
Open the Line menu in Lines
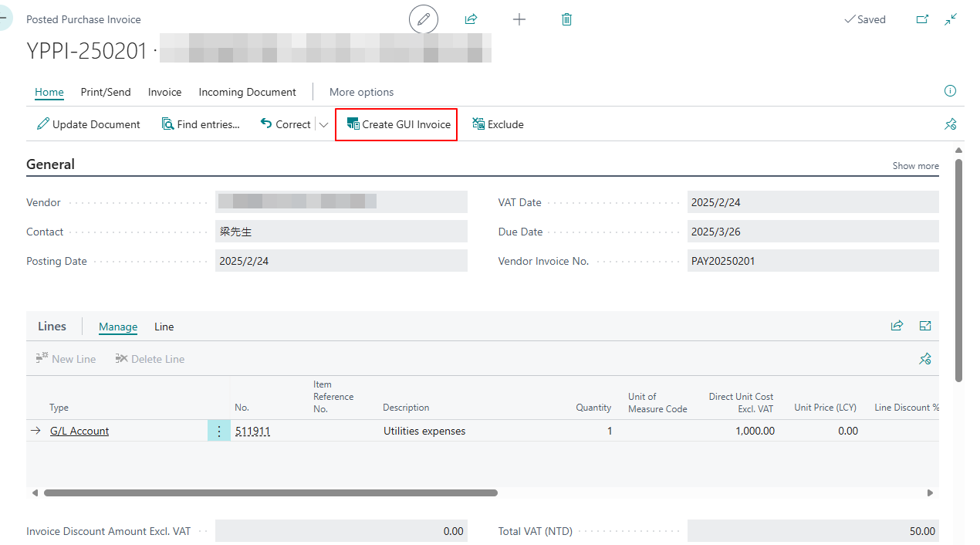[x=164, y=327]
